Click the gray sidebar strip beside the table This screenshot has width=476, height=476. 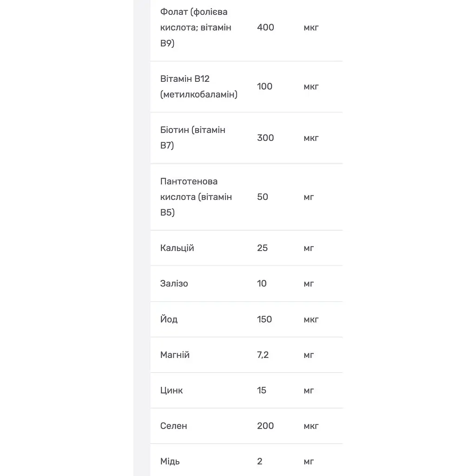142,238
